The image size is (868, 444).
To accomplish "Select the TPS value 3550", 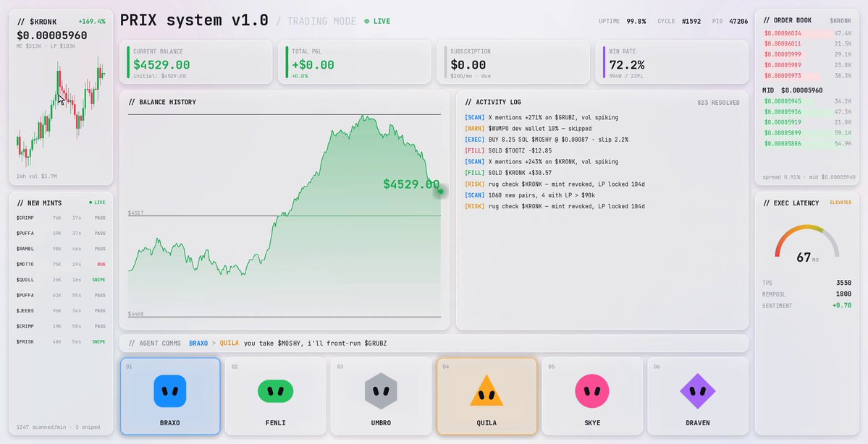I will tap(843, 283).
